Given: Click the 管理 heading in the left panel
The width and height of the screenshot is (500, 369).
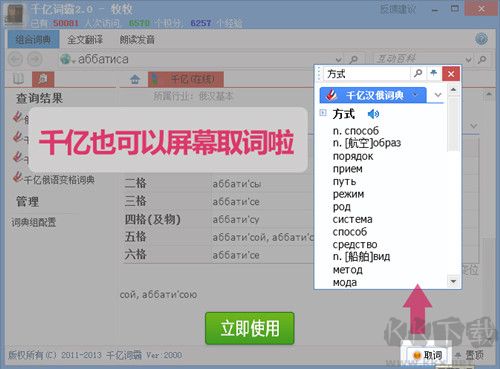Looking at the screenshot, I should point(28,202).
